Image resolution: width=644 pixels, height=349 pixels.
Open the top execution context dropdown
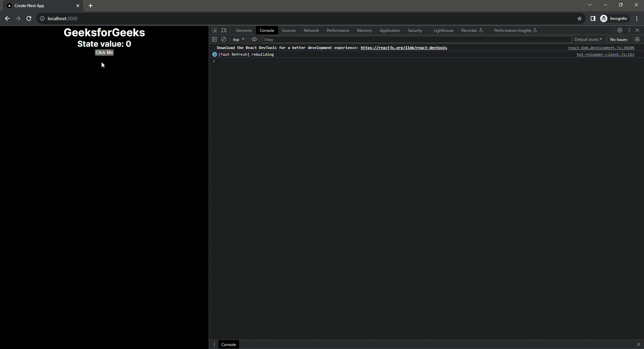(x=239, y=40)
